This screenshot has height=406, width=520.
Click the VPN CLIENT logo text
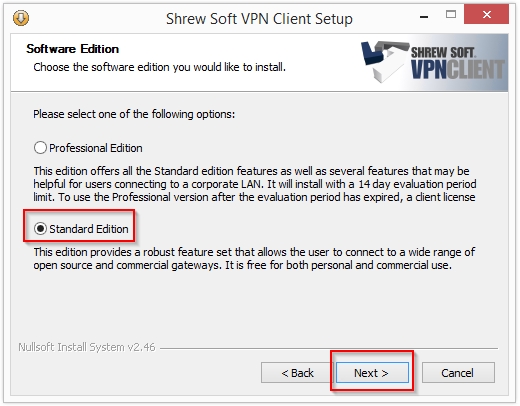[x=458, y=70]
